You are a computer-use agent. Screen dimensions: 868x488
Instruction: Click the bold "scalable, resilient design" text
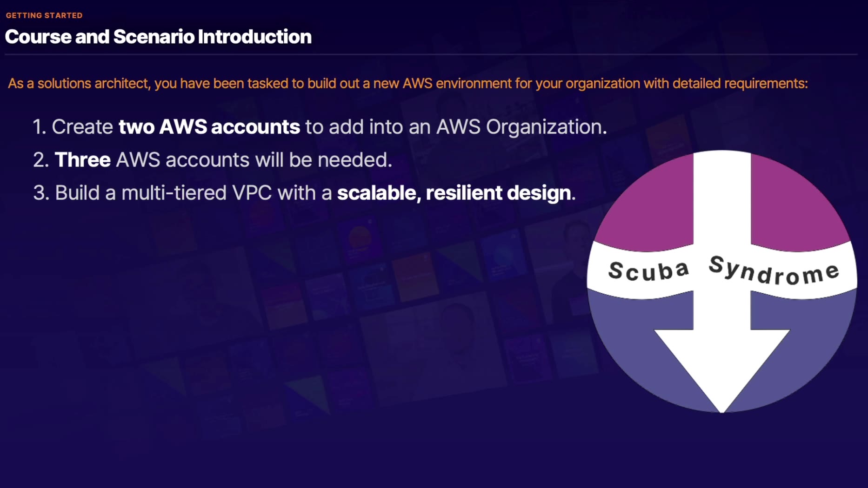454,193
